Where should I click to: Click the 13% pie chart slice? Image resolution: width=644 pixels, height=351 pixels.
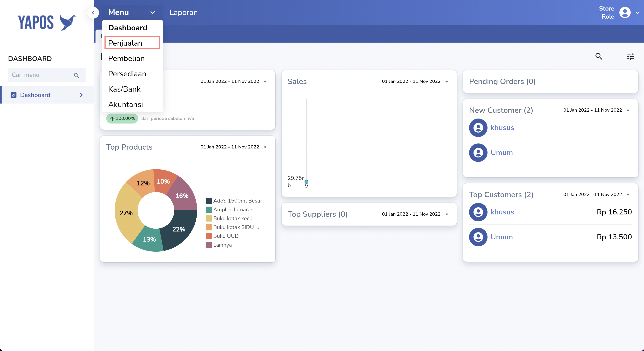[x=149, y=239]
